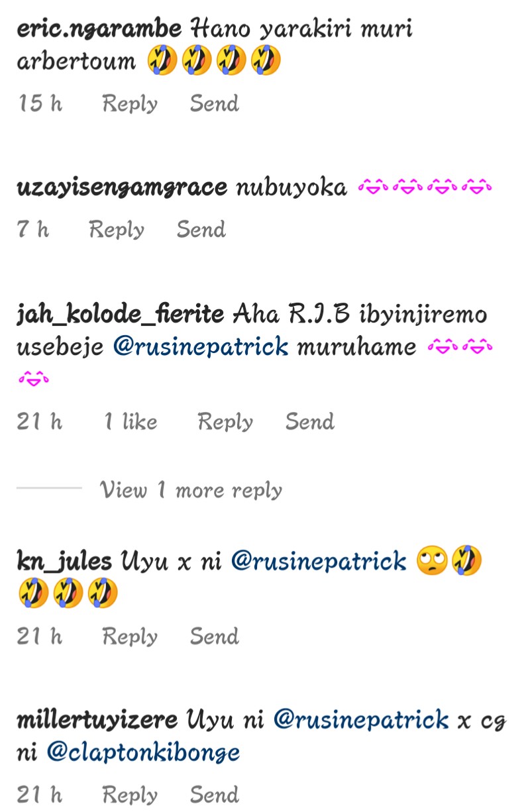Open @rusinepatrick mention in jah_kolode_fierite's comment

click(201, 346)
